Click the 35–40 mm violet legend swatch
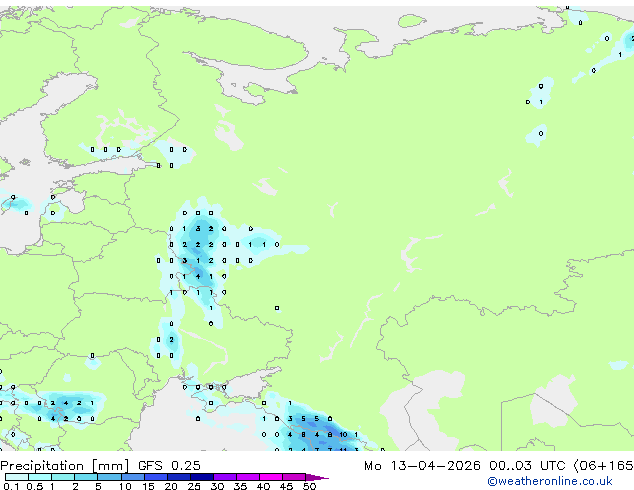 [x=248, y=477]
